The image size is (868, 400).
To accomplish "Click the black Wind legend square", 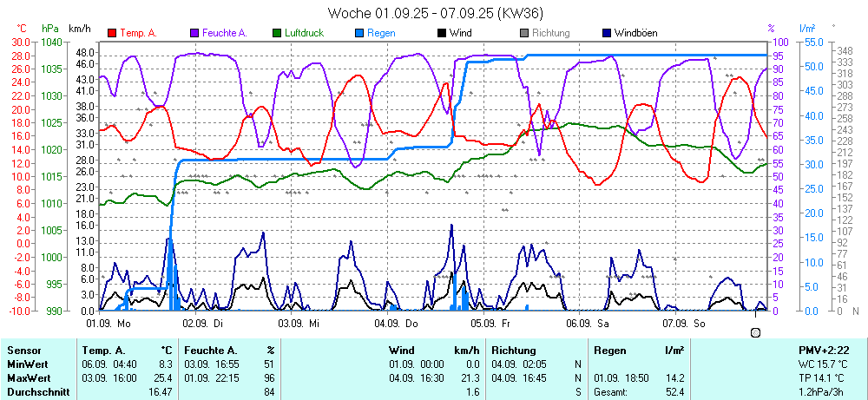I will point(442,33).
